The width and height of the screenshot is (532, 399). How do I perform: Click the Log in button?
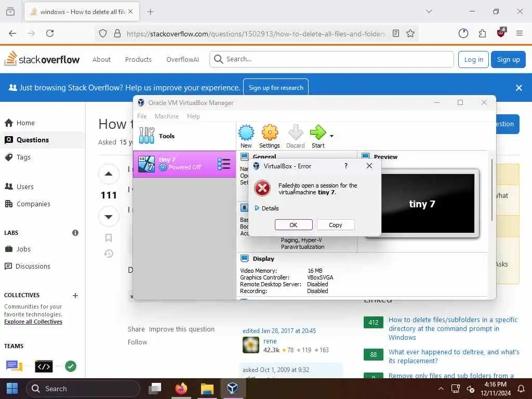pyautogui.click(x=473, y=59)
